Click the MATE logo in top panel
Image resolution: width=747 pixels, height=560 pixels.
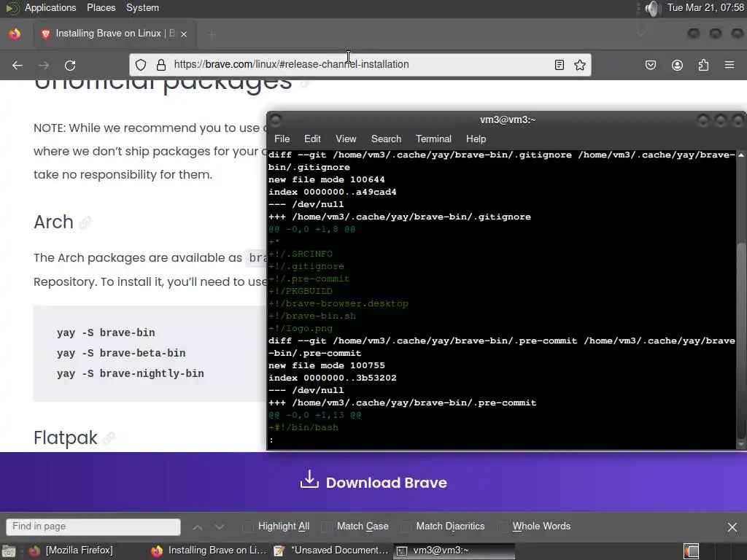[x=12, y=8]
